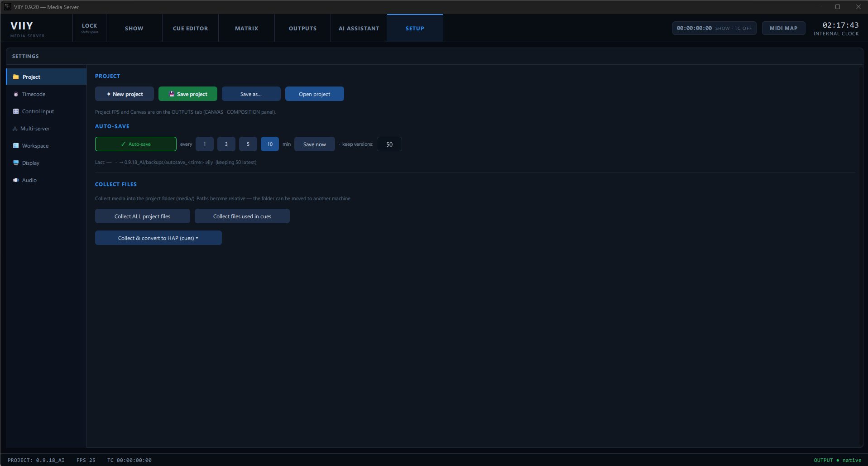Click the FPS 25 status bar entry
This screenshot has width=868, height=466.
[86, 460]
